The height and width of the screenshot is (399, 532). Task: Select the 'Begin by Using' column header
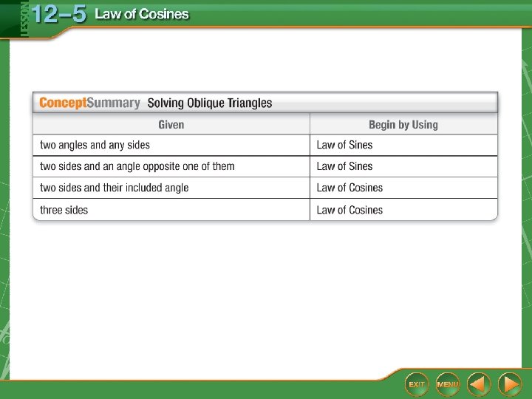pos(403,125)
